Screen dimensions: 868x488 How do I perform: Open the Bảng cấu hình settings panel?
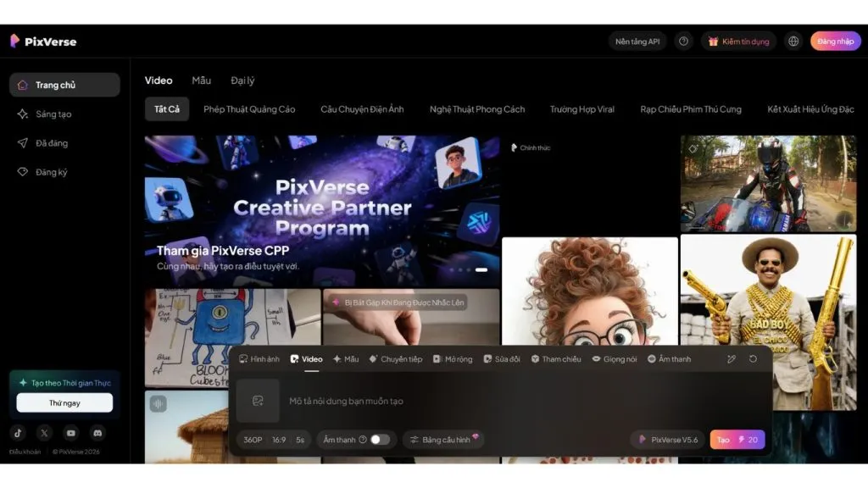click(443, 440)
